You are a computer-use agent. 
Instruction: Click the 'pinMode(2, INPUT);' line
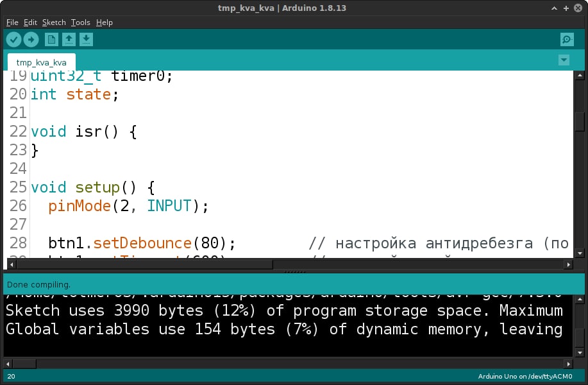[128, 205]
